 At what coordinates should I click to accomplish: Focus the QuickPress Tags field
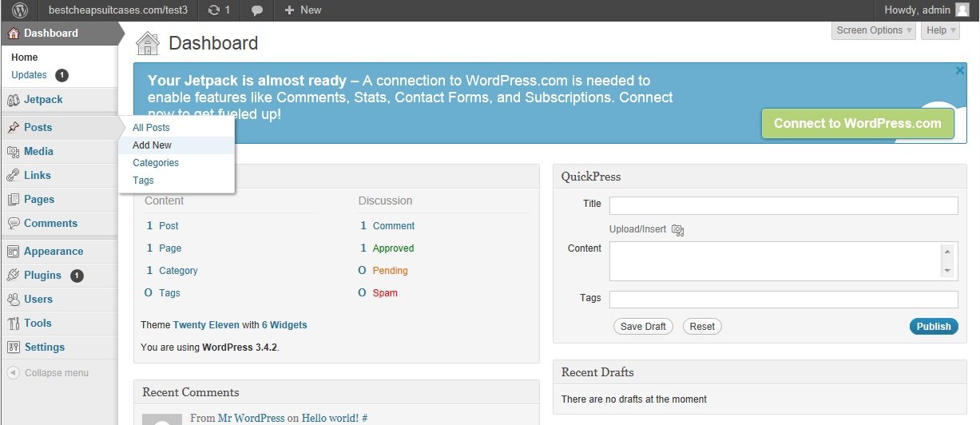[x=784, y=300]
